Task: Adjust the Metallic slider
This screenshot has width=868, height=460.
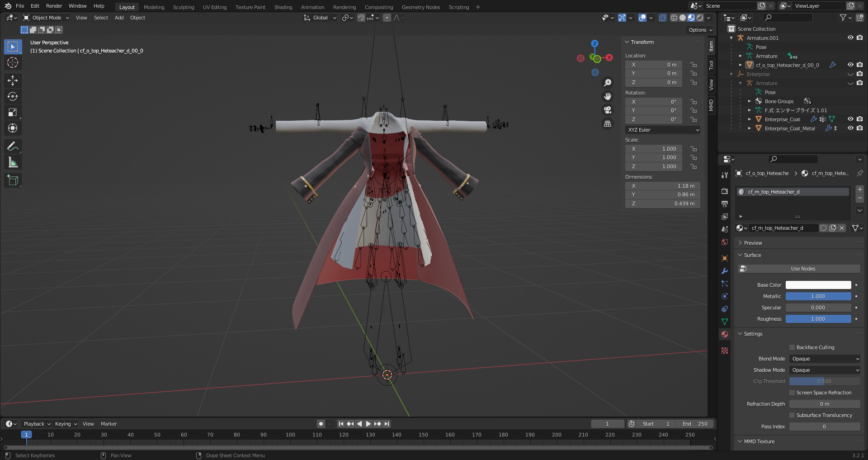Action: (x=818, y=296)
